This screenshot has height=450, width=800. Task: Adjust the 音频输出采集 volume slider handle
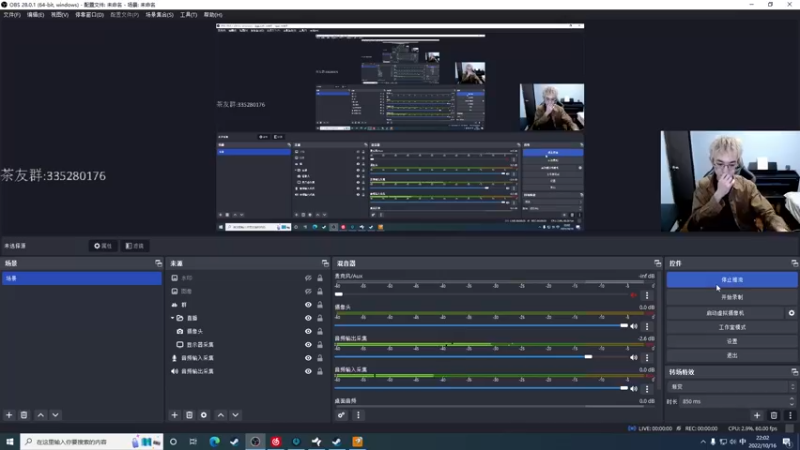[588, 357]
